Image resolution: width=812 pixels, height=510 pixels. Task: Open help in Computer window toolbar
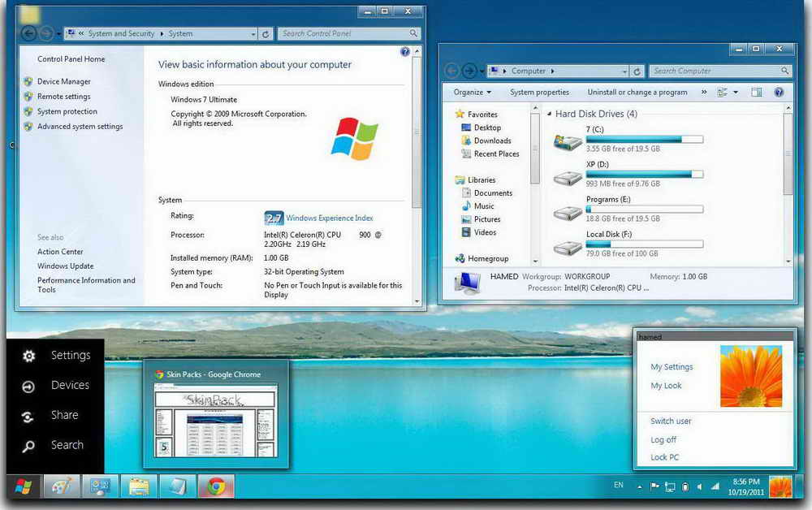tap(779, 92)
